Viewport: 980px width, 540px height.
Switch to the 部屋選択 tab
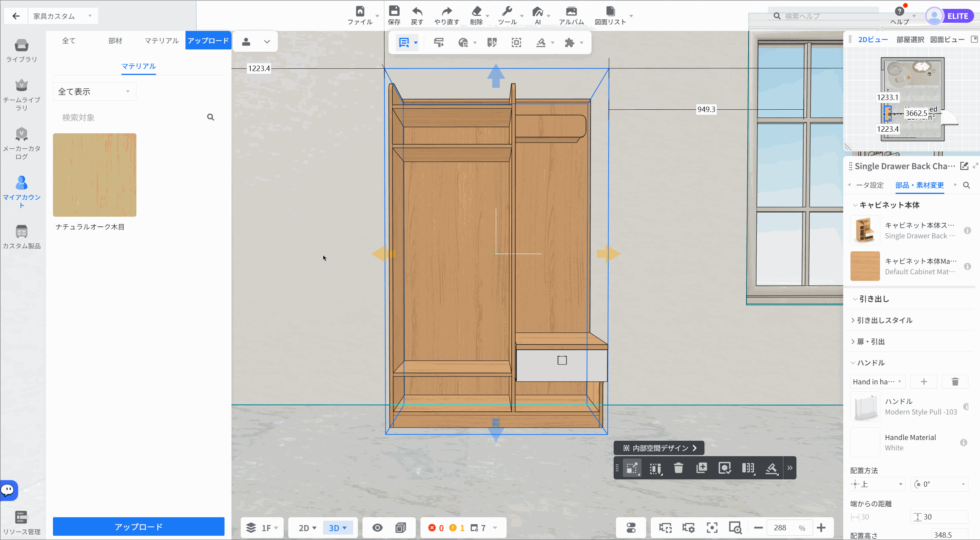click(x=910, y=39)
